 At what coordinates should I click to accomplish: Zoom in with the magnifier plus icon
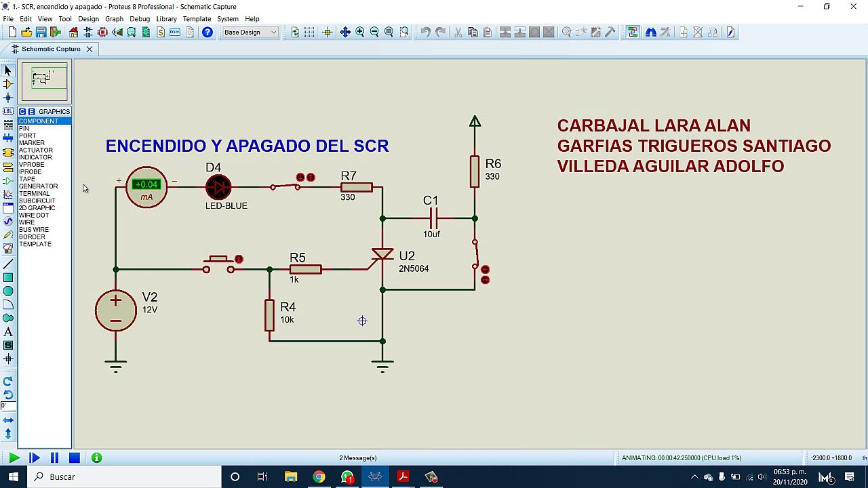[359, 32]
